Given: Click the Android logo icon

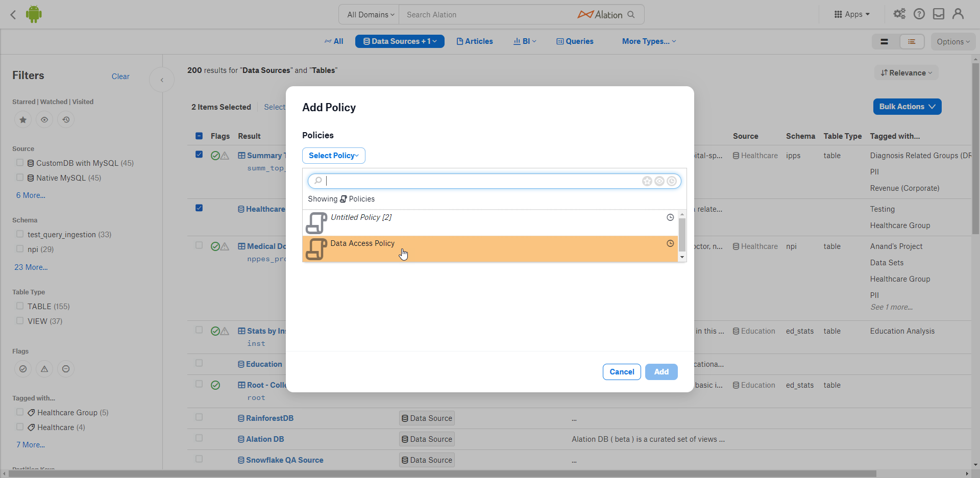Looking at the screenshot, I should pyautogui.click(x=34, y=14).
